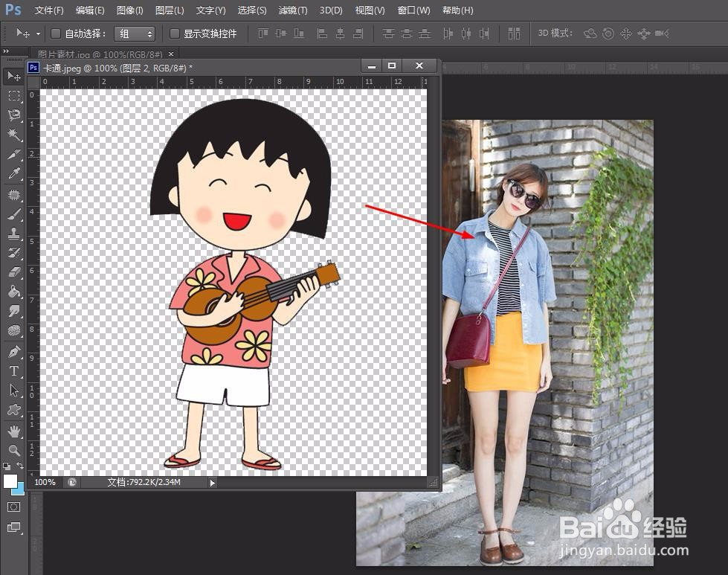
Task: Select the Smudge tool
Action: coord(14,311)
